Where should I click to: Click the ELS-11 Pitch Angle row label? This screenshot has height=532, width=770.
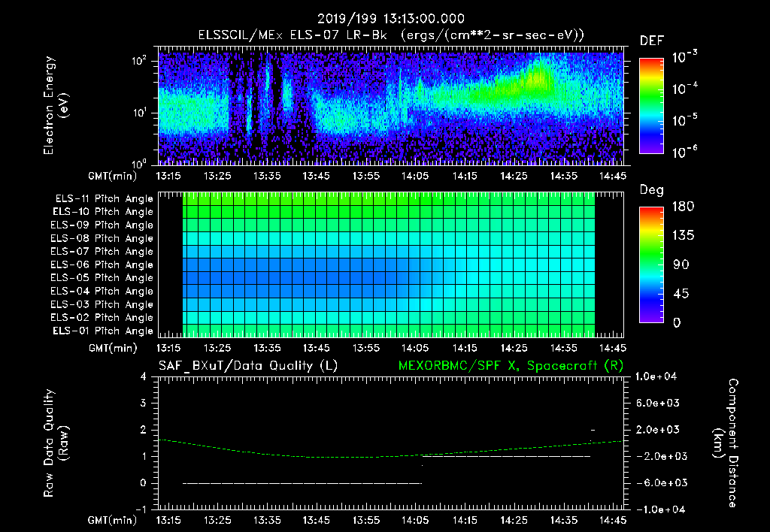click(104, 199)
